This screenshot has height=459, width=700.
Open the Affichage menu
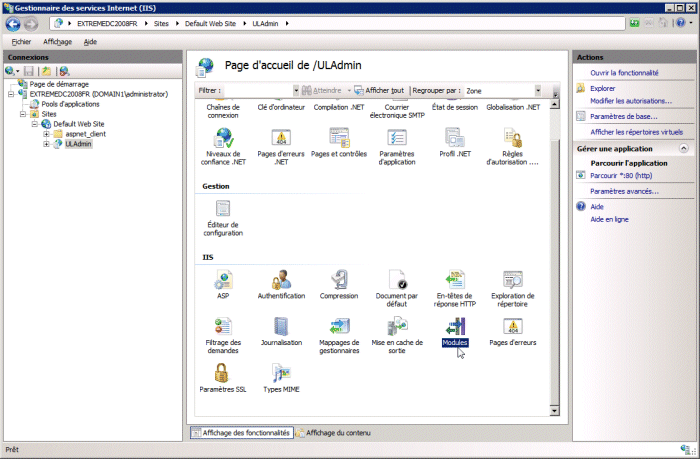[x=58, y=42]
